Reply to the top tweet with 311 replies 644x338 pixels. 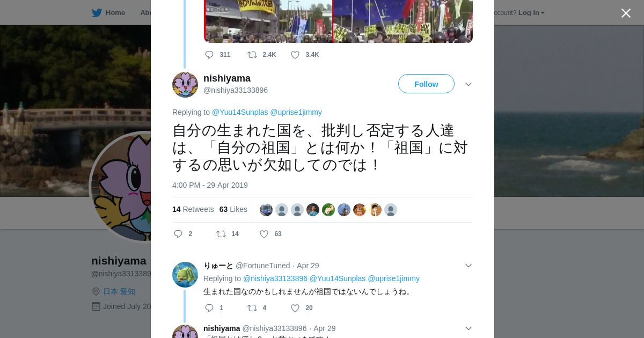[x=209, y=55]
